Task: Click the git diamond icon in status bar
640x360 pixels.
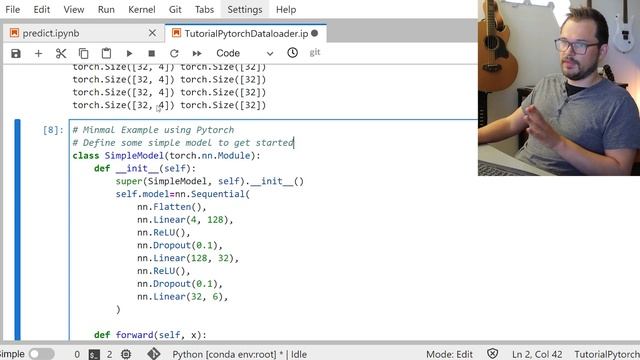Action: (153, 354)
